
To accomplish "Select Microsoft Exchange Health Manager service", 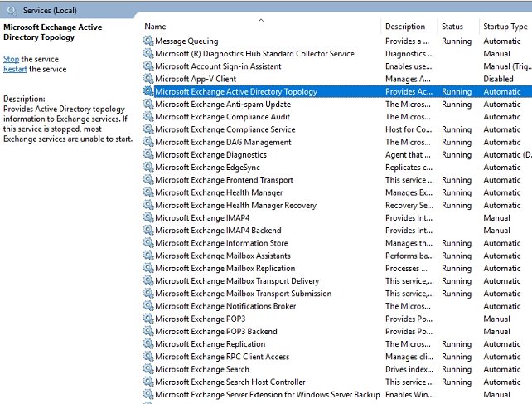I will [219, 192].
